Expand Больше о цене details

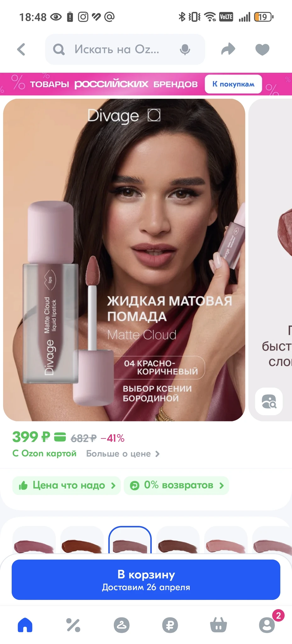123,454
